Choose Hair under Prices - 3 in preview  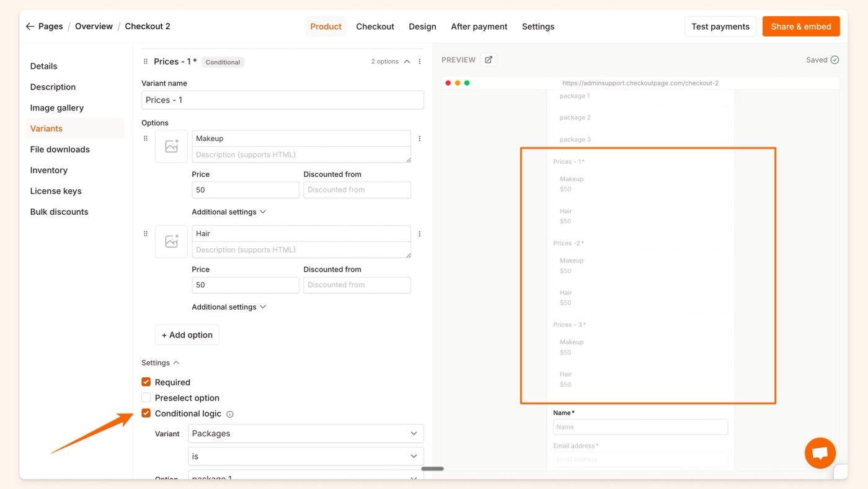tap(640, 379)
